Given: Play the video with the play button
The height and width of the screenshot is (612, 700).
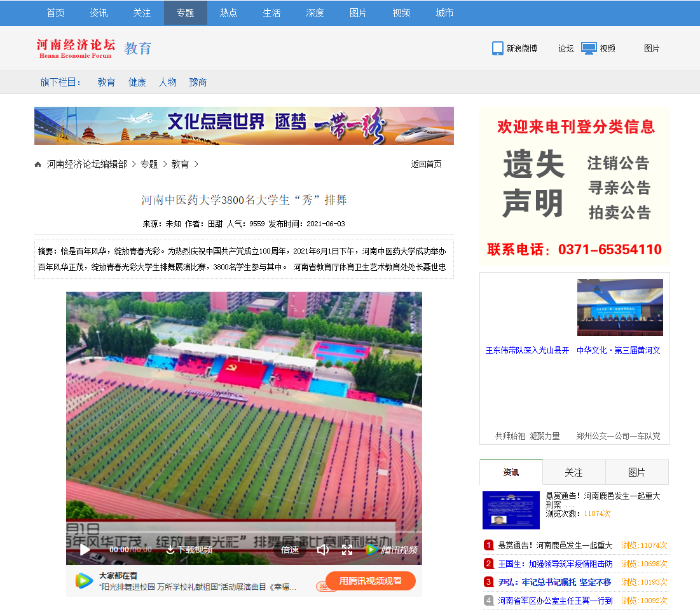Looking at the screenshot, I should [85, 550].
